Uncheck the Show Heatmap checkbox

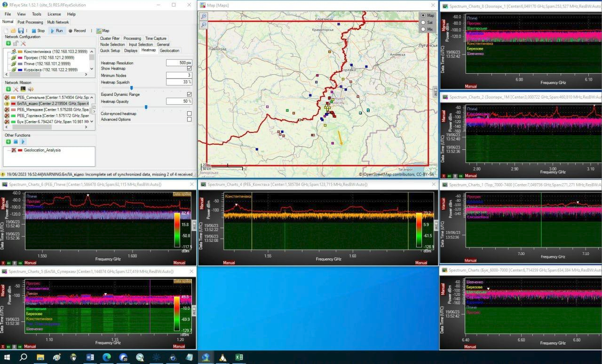click(189, 69)
